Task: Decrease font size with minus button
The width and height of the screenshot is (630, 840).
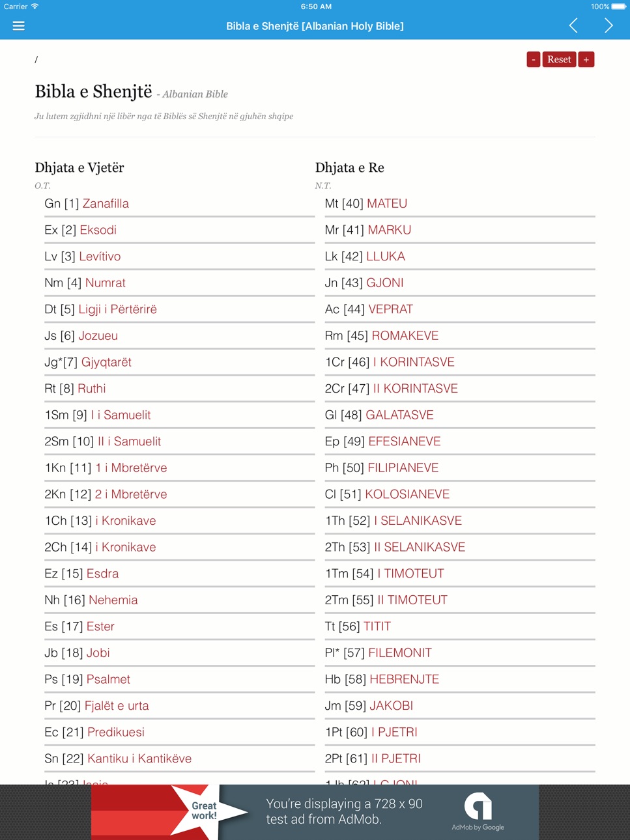Action: [534, 59]
